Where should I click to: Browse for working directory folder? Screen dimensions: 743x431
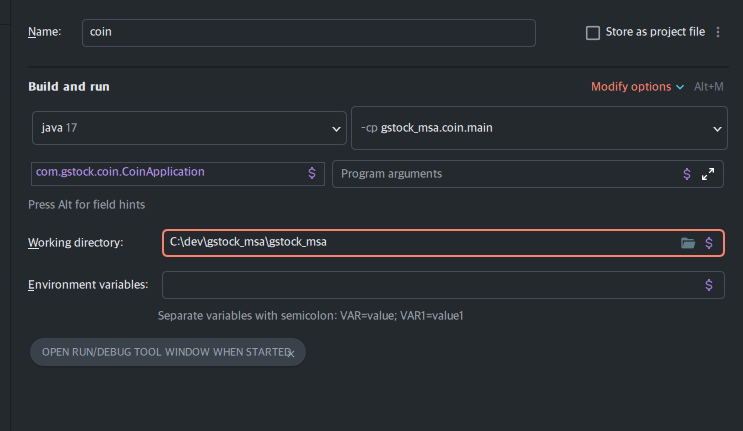pos(688,243)
